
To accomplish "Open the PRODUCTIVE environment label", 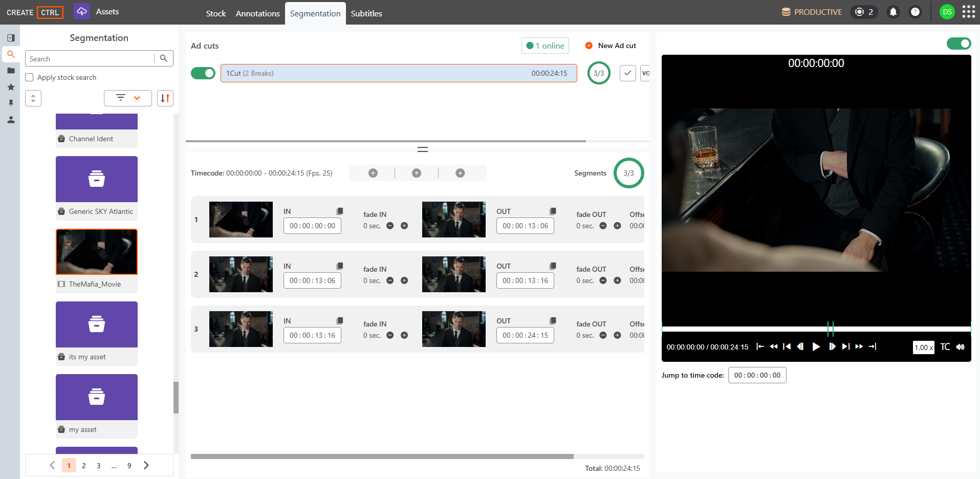I will point(812,12).
